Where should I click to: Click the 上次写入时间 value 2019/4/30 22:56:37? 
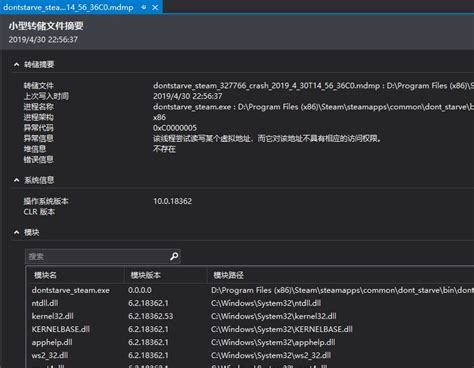point(188,96)
